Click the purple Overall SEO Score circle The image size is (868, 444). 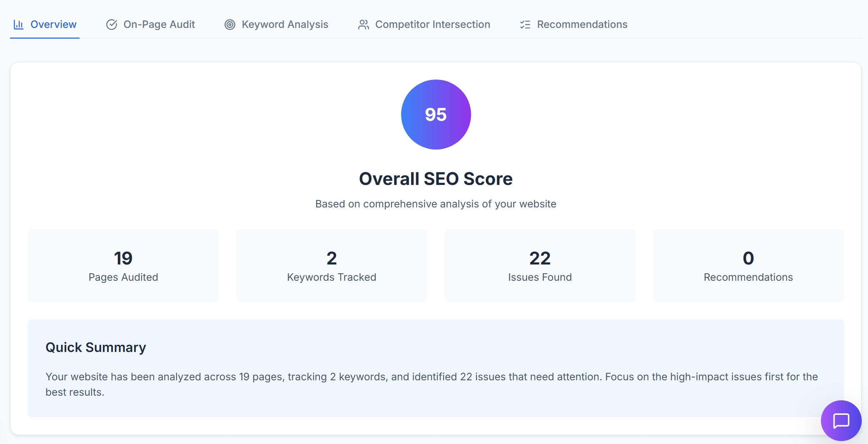click(436, 114)
